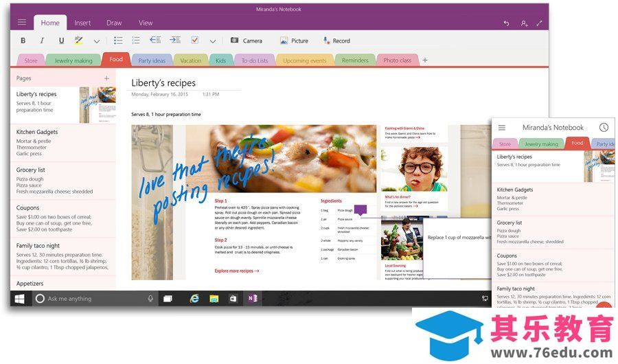Open Appetizers page in desktop list

63,284
